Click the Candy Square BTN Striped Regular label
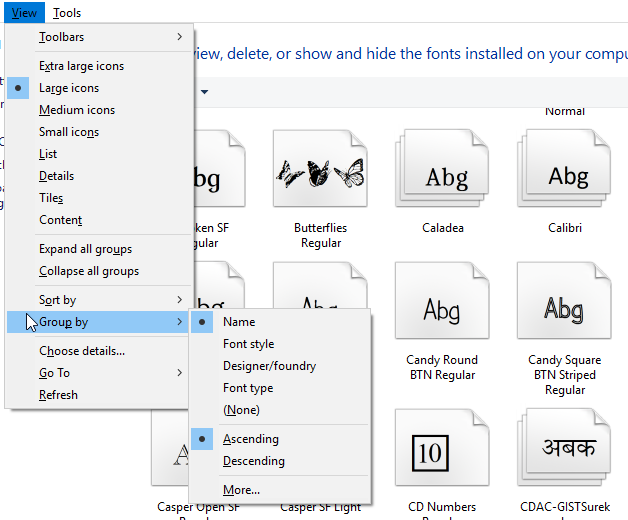The height and width of the screenshot is (520, 628). [565, 375]
